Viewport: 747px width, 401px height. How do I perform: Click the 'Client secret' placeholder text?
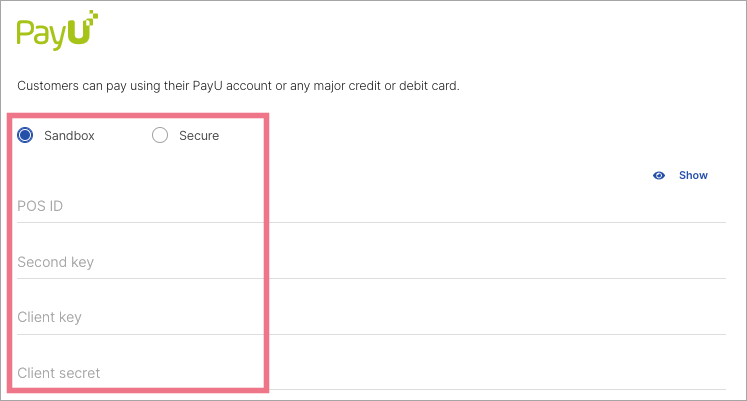point(59,373)
